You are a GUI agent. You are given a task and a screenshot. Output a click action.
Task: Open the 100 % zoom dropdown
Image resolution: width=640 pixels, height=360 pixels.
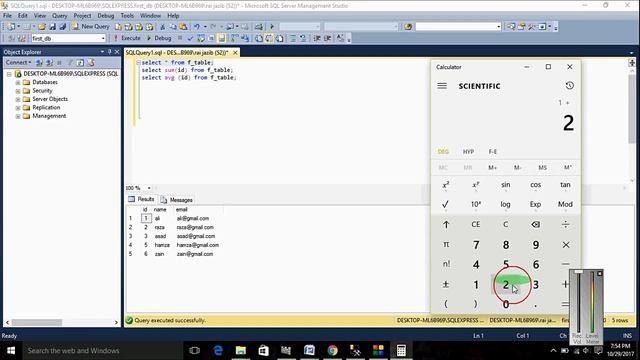pos(149,188)
